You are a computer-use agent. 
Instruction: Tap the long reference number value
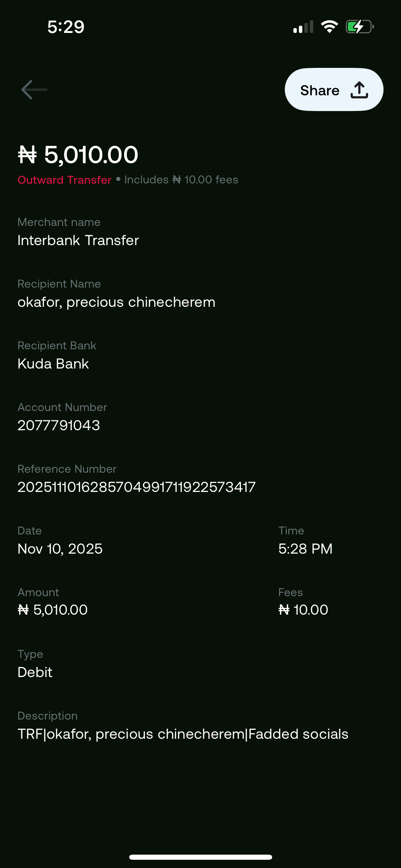(x=136, y=487)
